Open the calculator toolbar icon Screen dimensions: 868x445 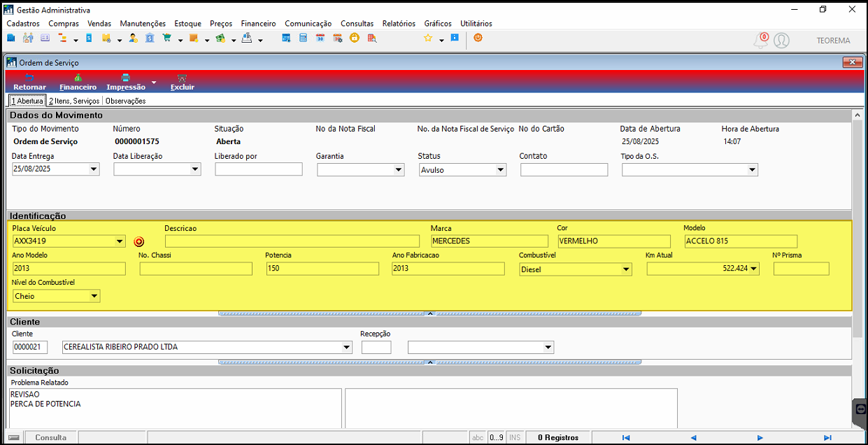click(x=303, y=38)
